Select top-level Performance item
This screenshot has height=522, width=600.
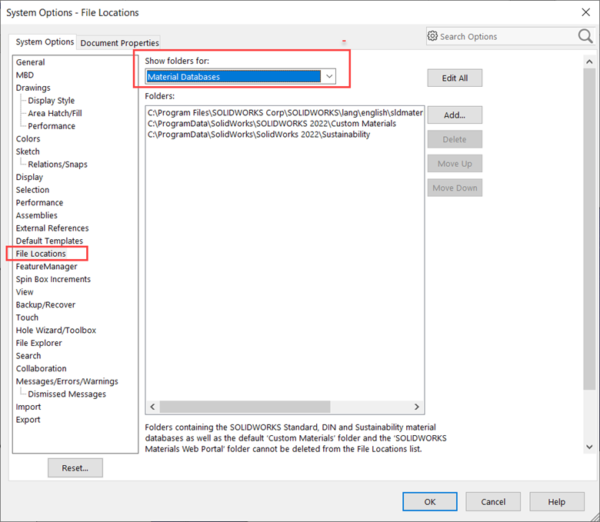point(39,202)
